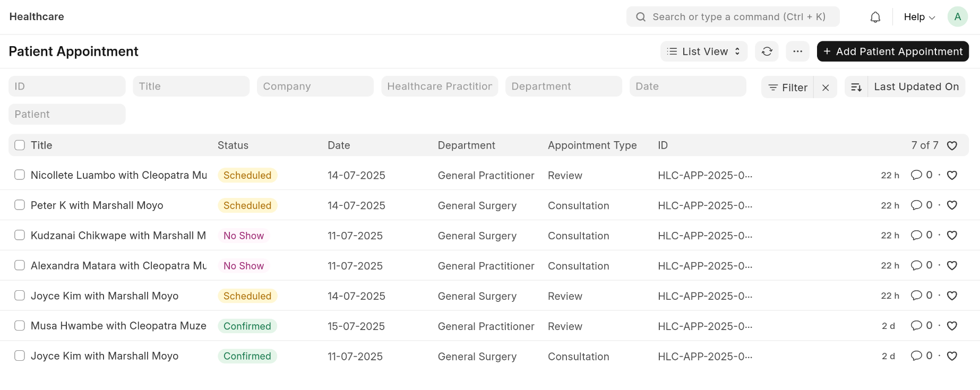This screenshot has width=980, height=390.
Task: Open the search command bar
Action: point(733,16)
